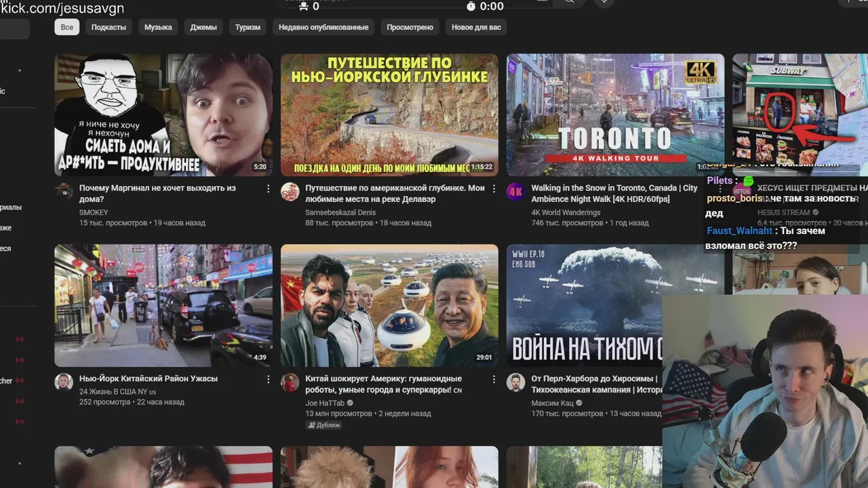The width and height of the screenshot is (868, 488).
Task: Click Максим Кац channel avatar
Action: coord(516,382)
